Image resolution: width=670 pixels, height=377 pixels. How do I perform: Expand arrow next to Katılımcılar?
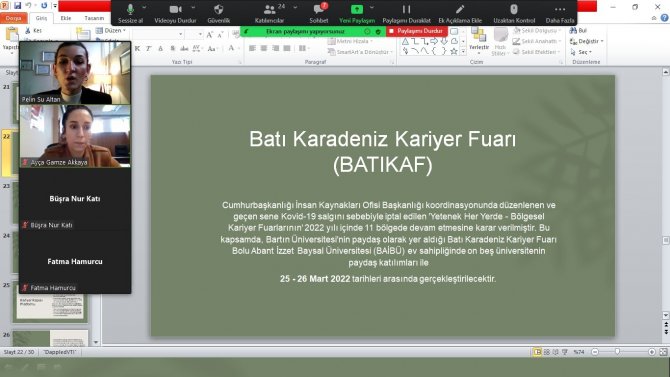click(x=295, y=8)
